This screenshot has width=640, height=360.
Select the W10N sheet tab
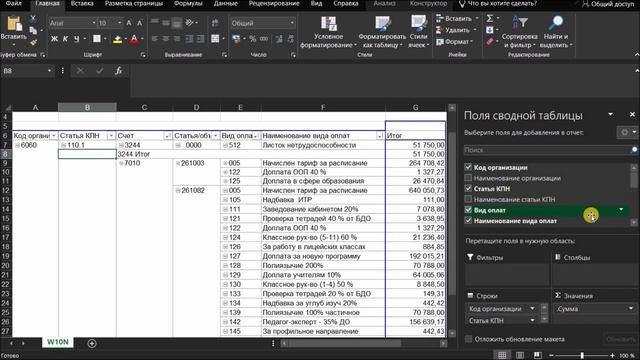pos(58,342)
